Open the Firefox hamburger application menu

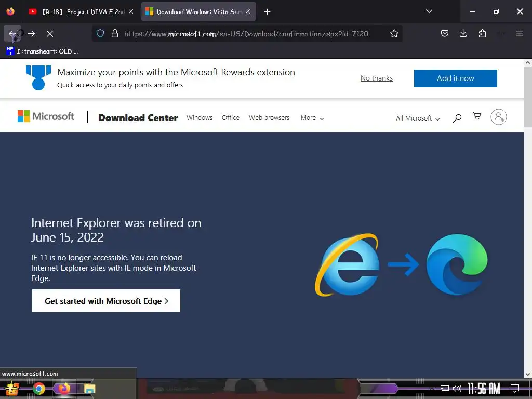519,33
